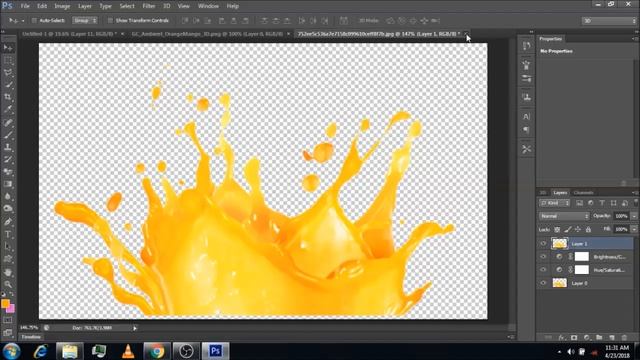Open the Window menu
Image resolution: width=640 pixels, height=360 pixels.
point(208,6)
